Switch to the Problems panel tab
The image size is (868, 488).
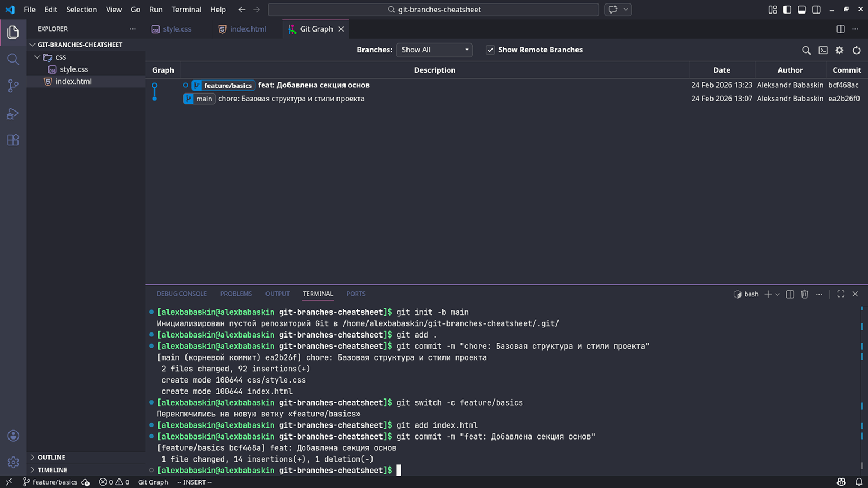pos(236,294)
